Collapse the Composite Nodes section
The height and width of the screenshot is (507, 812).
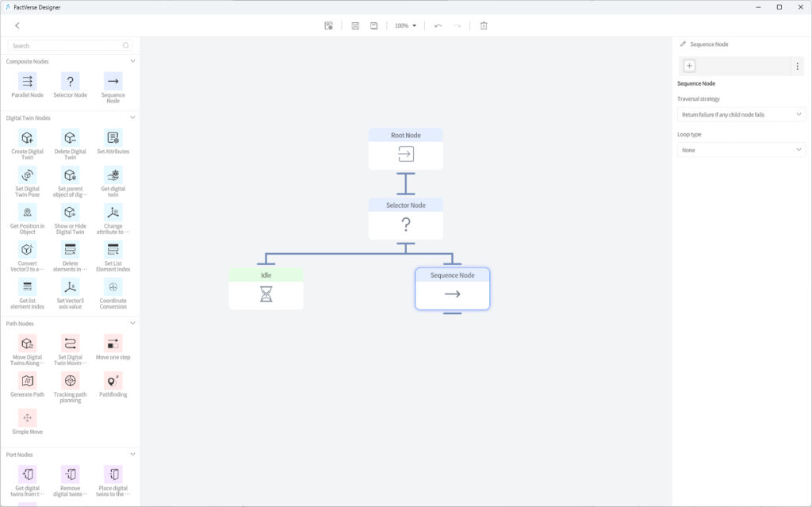(x=132, y=61)
